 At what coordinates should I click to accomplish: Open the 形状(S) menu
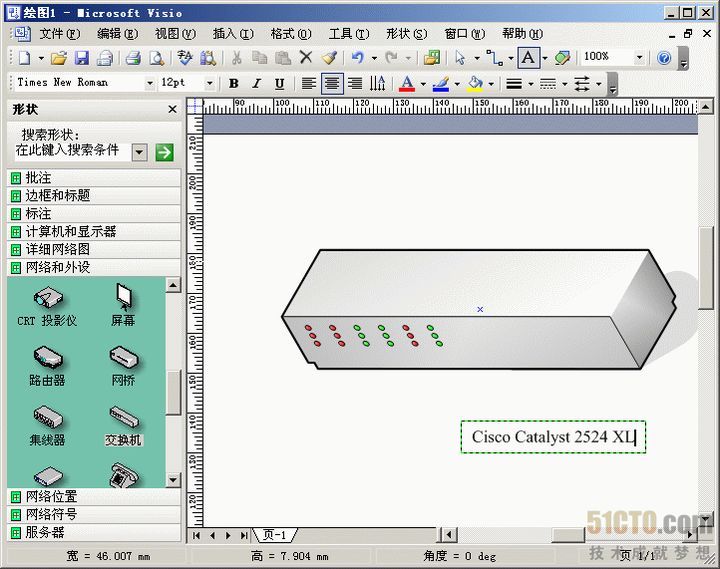pos(407,34)
